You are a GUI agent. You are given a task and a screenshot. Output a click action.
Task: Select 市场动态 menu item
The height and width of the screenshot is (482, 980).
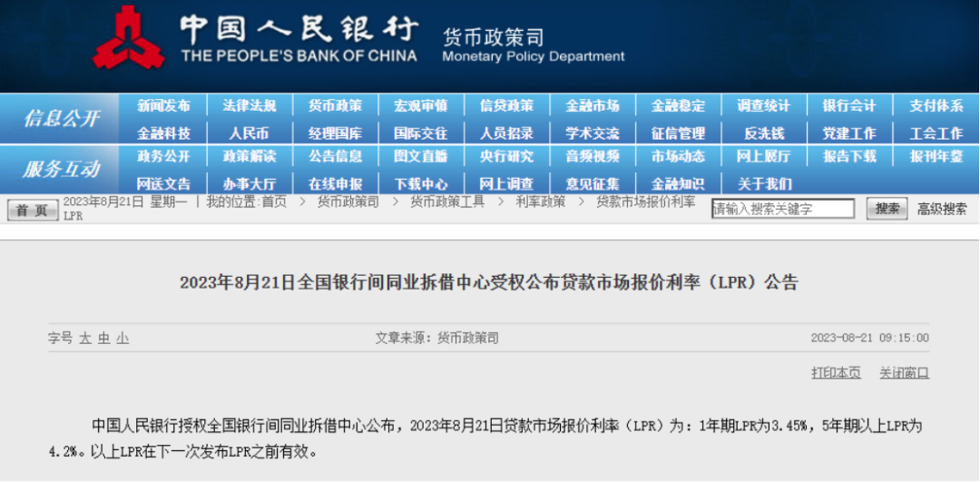coord(678,156)
